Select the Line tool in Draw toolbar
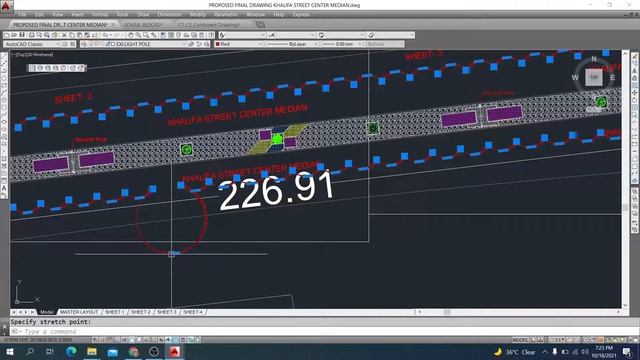Viewport: 640px width, 360px height. (x=4, y=56)
